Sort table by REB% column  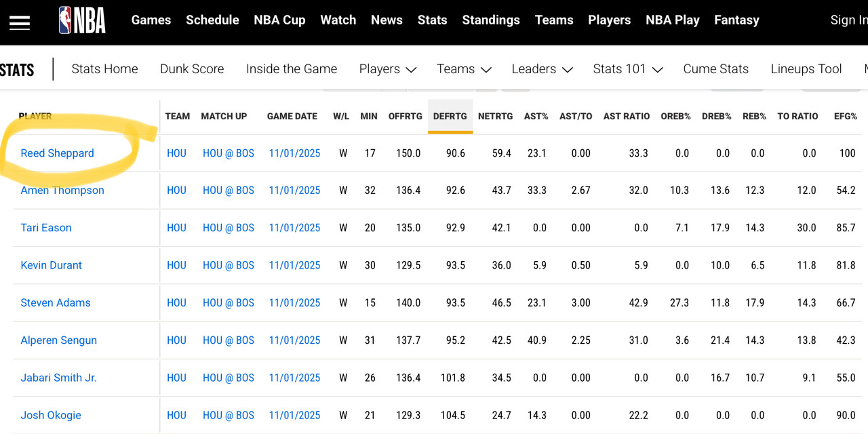click(754, 117)
